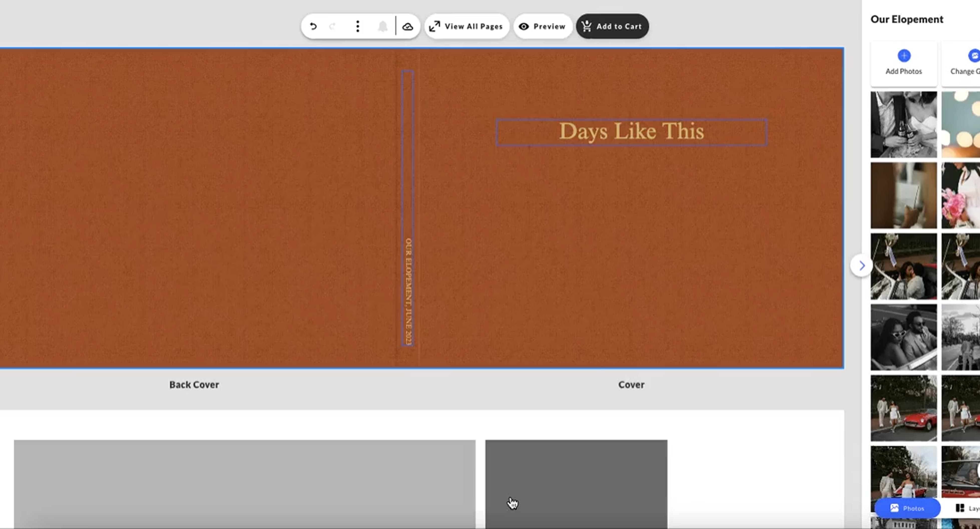Go to next spread with right chevron
980x529 pixels.
(862, 266)
